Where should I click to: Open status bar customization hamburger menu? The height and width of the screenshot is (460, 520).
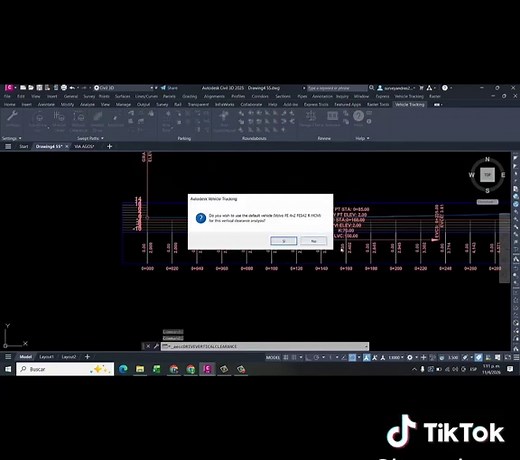pyautogui.click(x=516, y=357)
